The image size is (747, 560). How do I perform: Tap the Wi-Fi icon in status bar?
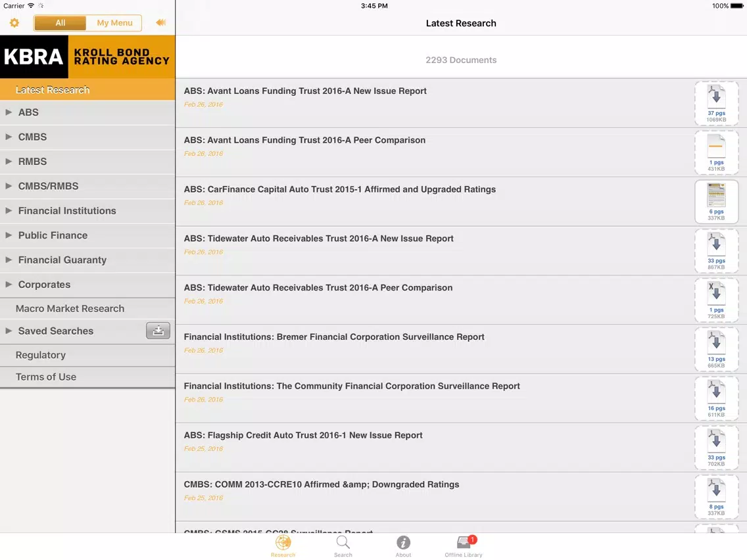pyautogui.click(x=31, y=6)
